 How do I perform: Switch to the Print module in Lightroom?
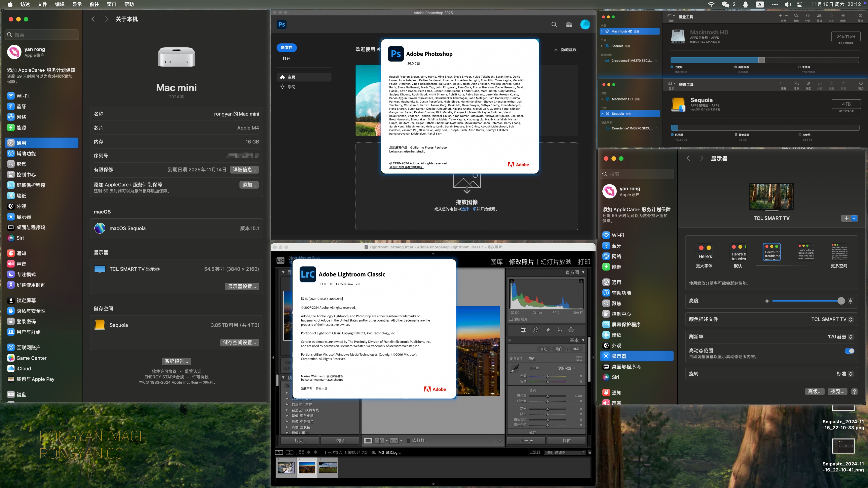coord(584,262)
